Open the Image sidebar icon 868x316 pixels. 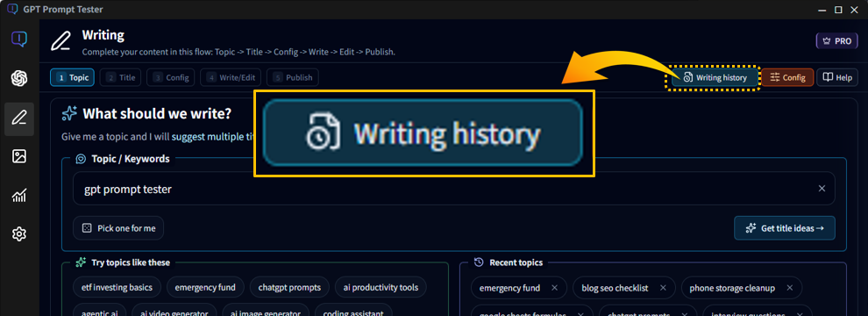(x=19, y=156)
